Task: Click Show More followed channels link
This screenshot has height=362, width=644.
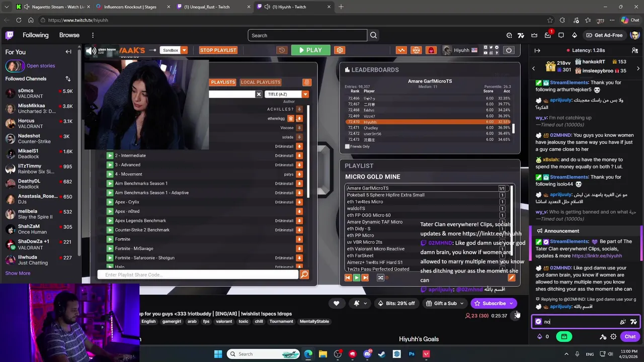Action: click(x=18, y=273)
